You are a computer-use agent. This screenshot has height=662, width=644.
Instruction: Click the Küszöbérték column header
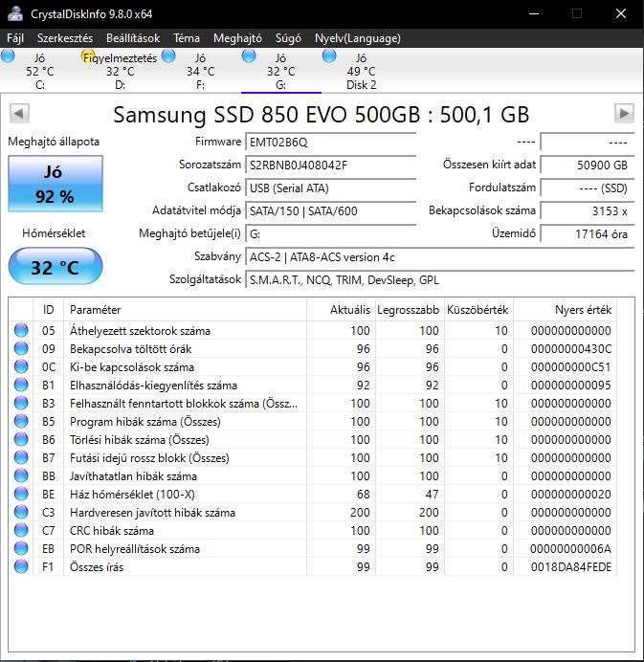478,309
